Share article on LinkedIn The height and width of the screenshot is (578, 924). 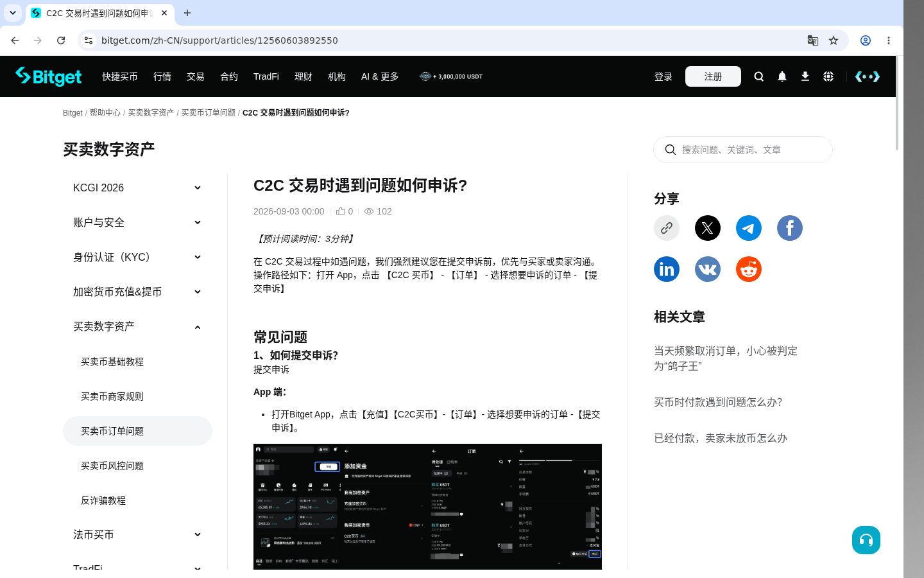[x=667, y=269]
